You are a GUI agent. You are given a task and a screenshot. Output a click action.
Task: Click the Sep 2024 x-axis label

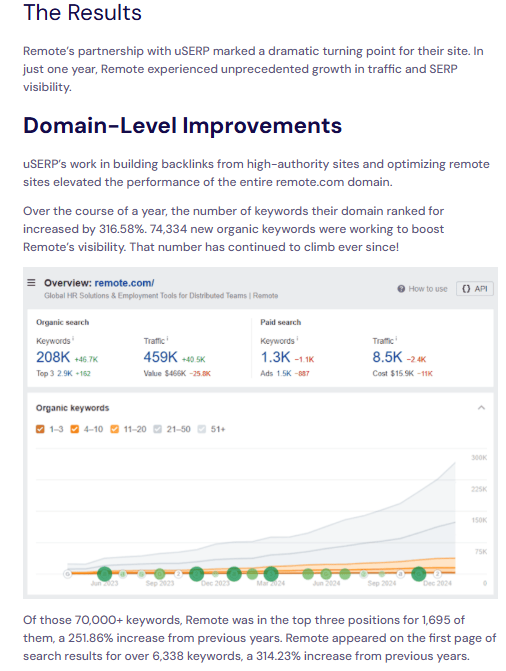point(382,583)
